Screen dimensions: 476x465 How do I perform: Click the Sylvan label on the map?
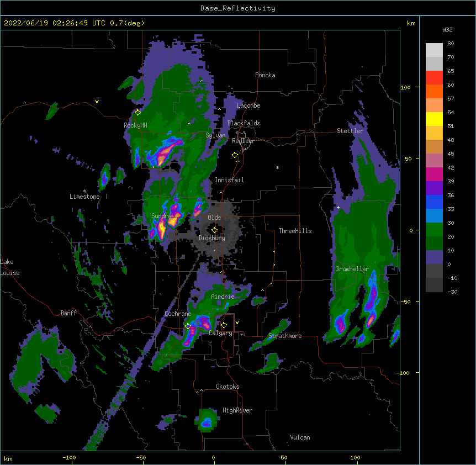click(x=215, y=135)
